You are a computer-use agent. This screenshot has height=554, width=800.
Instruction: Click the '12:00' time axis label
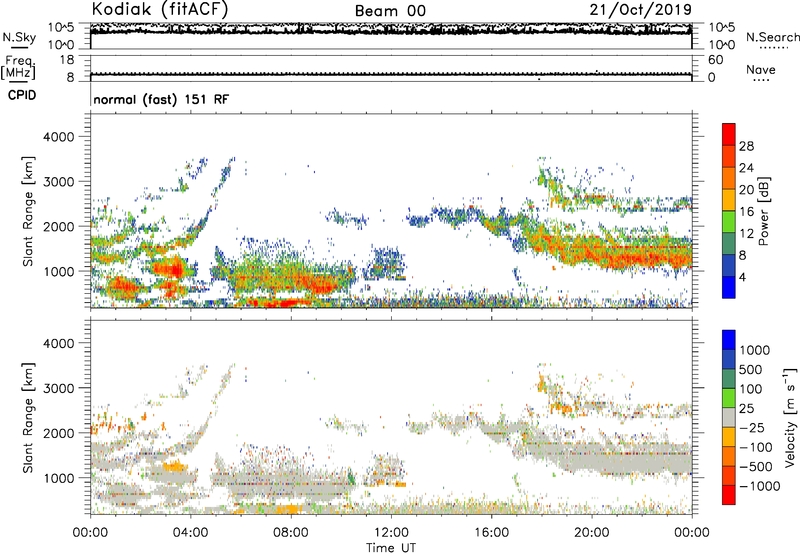pos(391,533)
